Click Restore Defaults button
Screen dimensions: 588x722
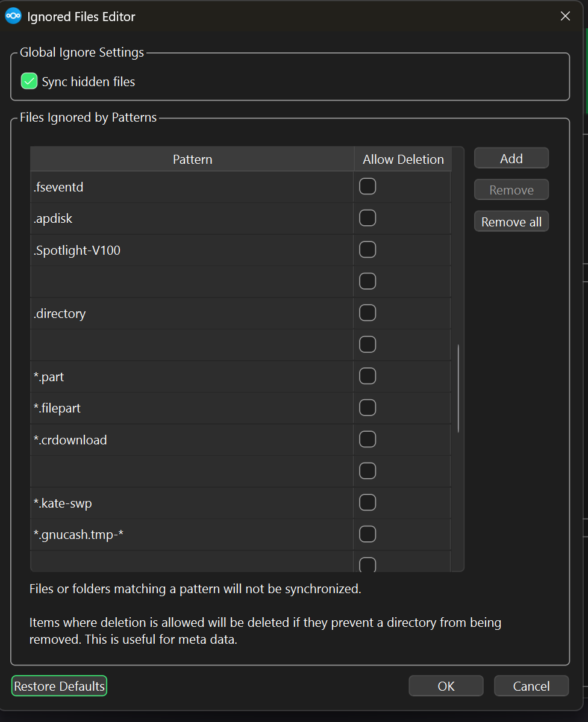tap(59, 686)
